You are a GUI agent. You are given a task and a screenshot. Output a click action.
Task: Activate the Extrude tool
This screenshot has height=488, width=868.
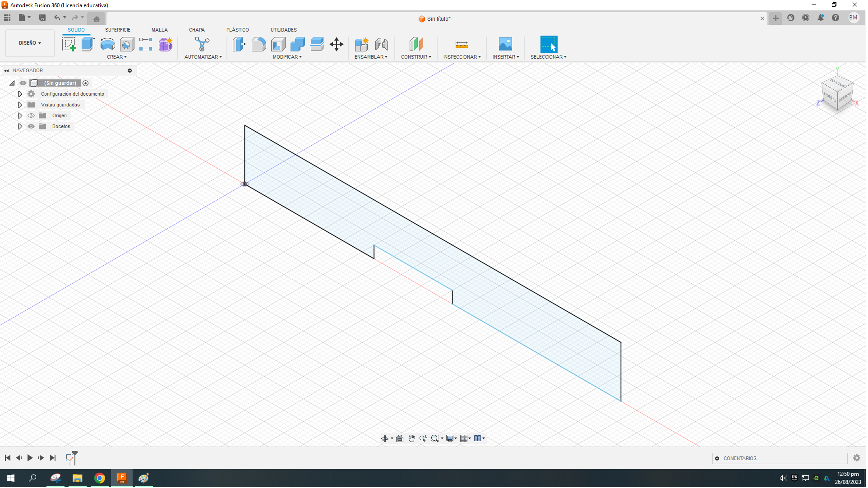coord(87,44)
